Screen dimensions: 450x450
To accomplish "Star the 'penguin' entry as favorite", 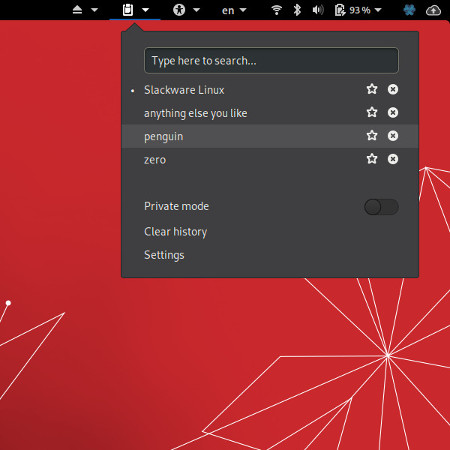I will click(x=372, y=136).
